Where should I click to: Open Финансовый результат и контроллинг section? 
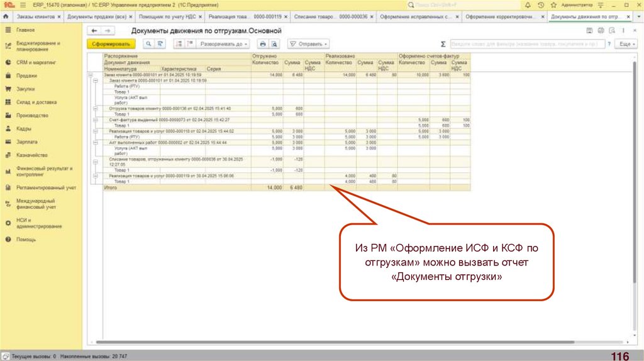45,171
